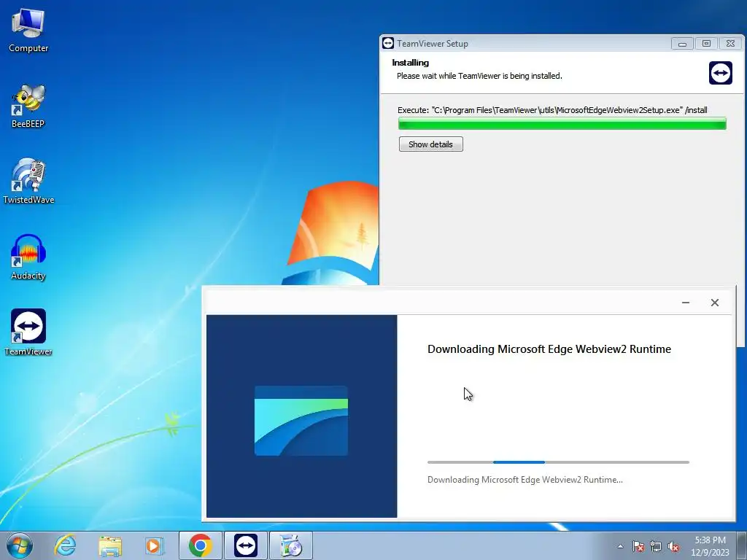
Task: Click the Show desktop strip on taskbar
Action: click(742, 545)
